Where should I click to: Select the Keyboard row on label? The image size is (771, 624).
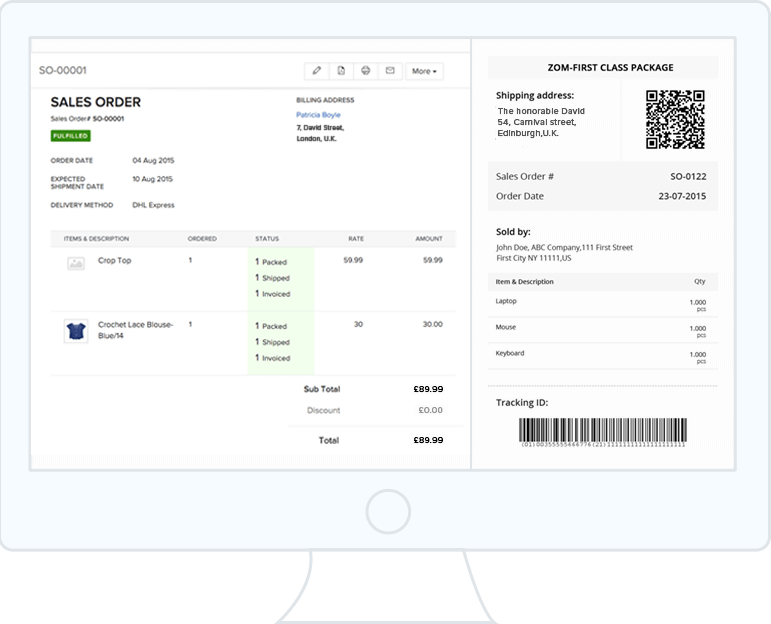(603, 356)
